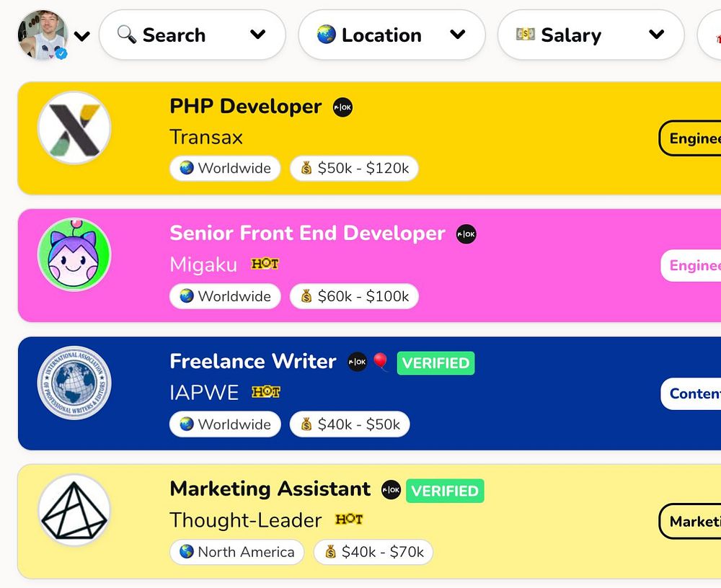Click the $60k - $100k salary tag

pyautogui.click(x=354, y=296)
